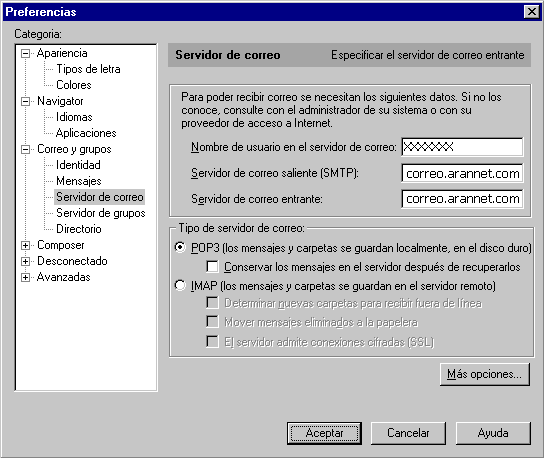Expand the Avanzadas category

pyautogui.click(x=25, y=277)
